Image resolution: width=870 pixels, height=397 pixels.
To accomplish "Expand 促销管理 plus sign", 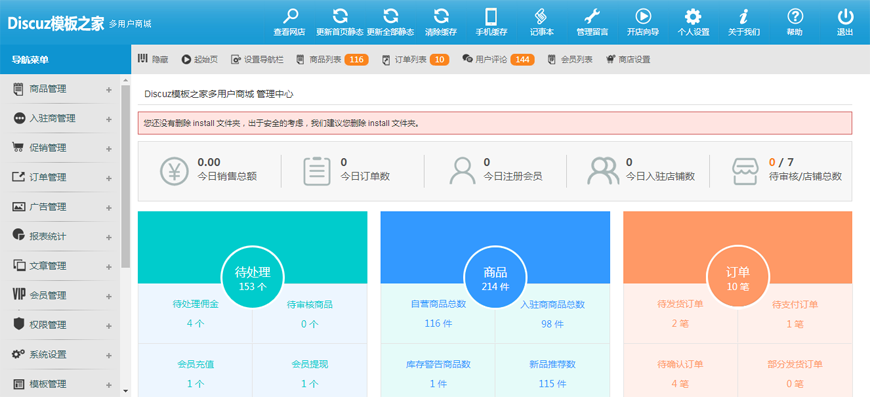I will [109, 149].
